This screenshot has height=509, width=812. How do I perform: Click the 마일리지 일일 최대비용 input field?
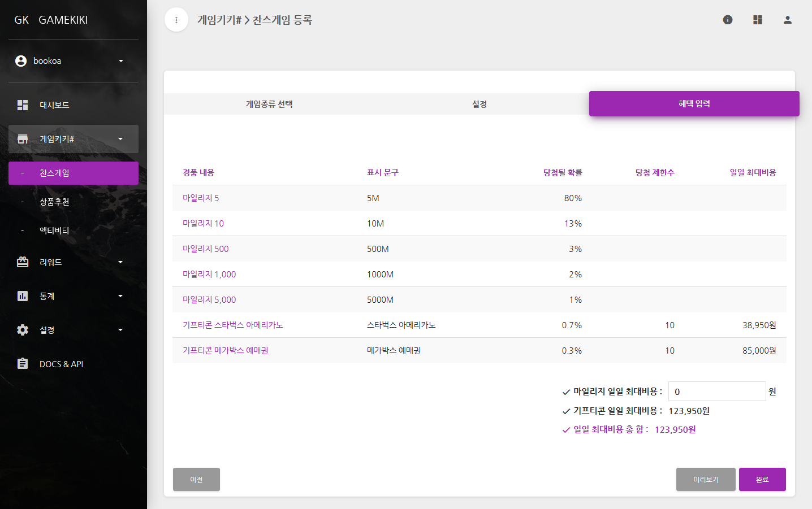coord(716,391)
